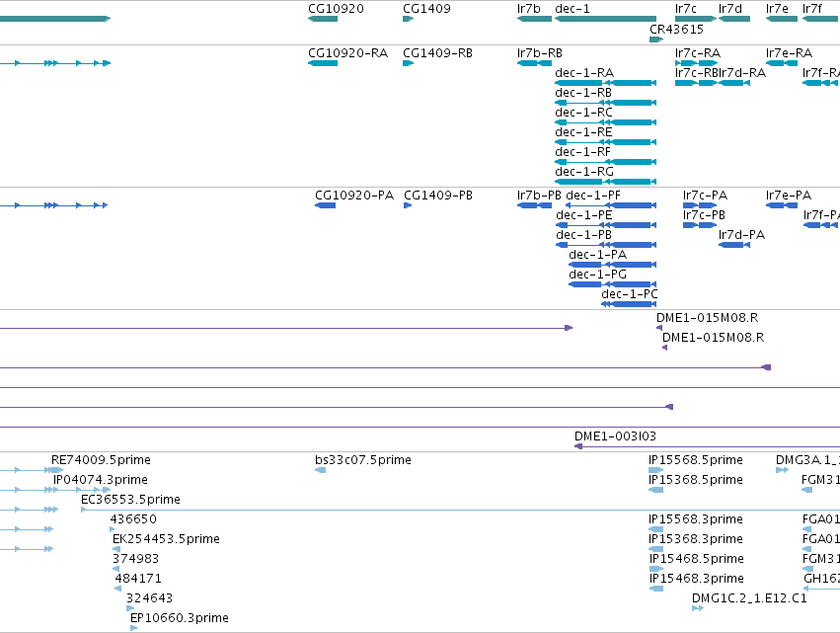Click the IP15568.3prime EST label

pos(695,518)
